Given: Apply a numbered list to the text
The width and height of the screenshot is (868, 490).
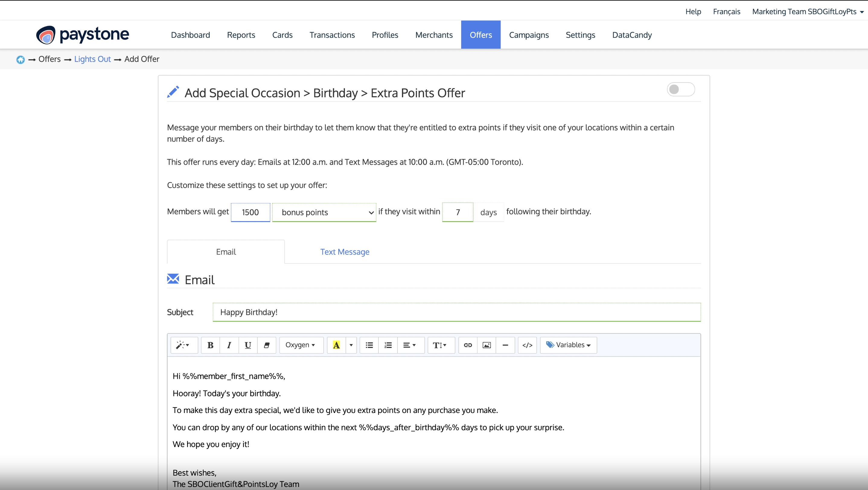Looking at the screenshot, I should pyautogui.click(x=388, y=345).
